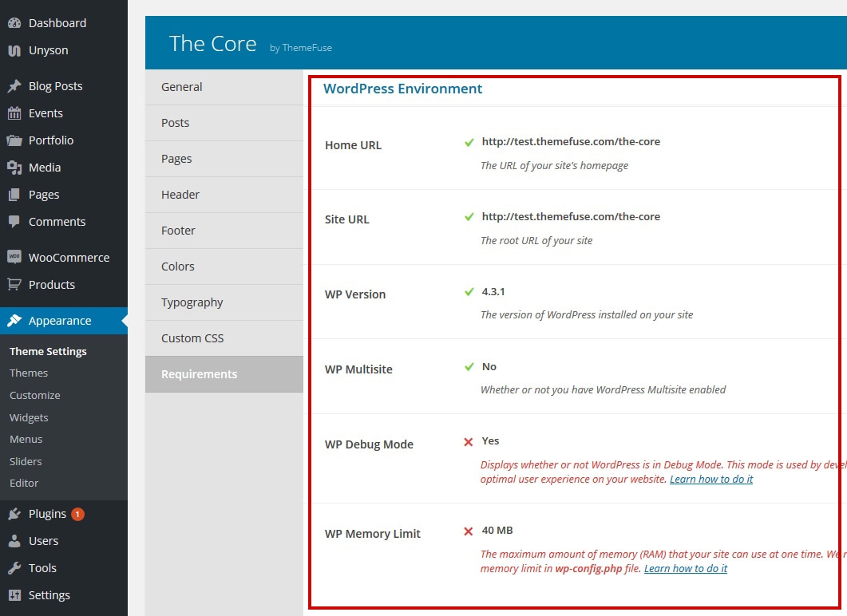Screen dimensions: 847x616
Task: Click the Site URL value http://test.themefuse.com/the-core
Action: click(x=571, y=216)
